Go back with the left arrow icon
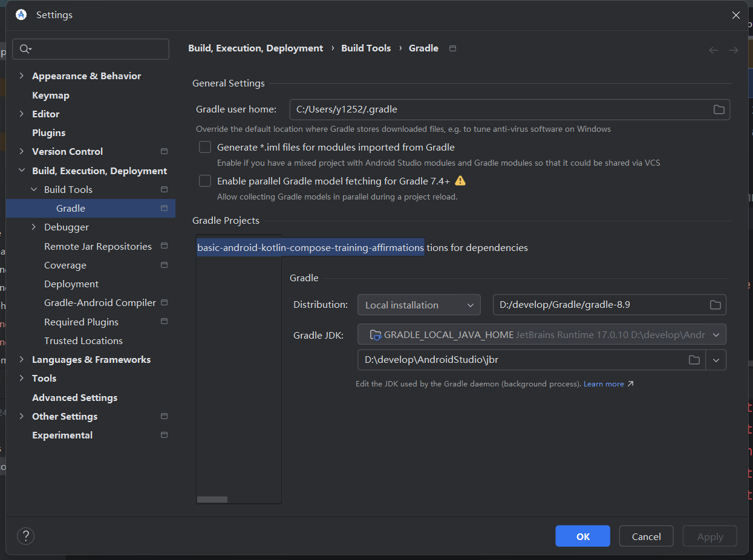The image size is (753, 560). click(714, 50)
